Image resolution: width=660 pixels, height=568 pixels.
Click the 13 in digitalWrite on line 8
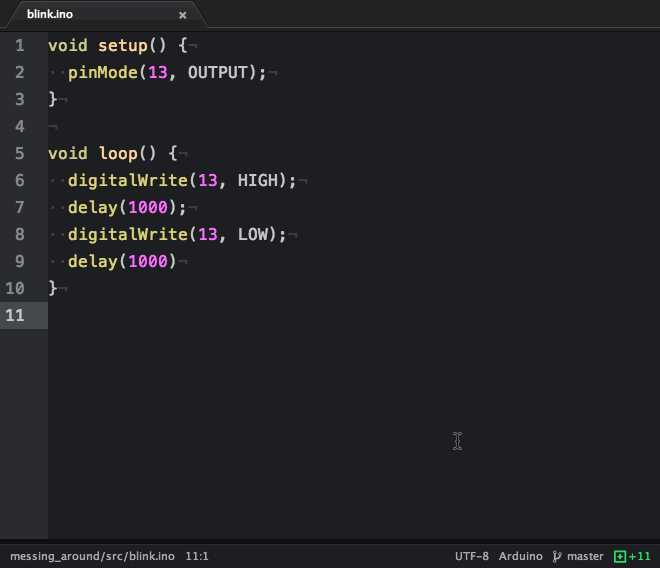[208, 234]
